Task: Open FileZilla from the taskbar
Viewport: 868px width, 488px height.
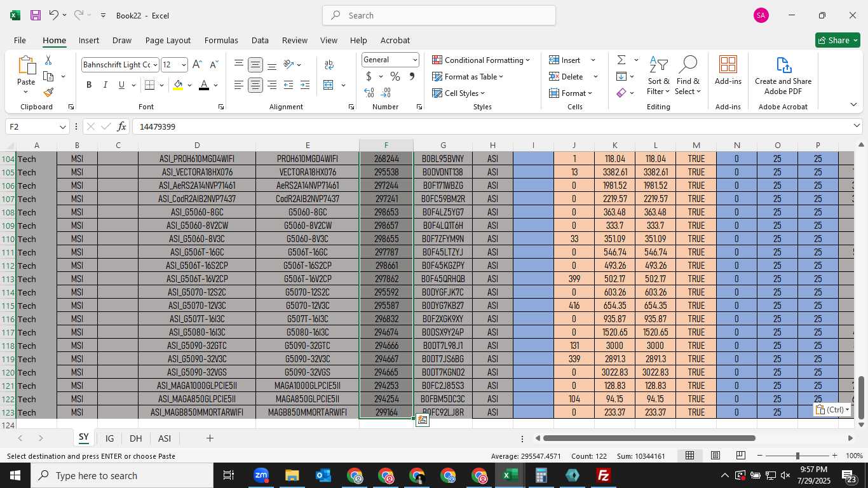Action: [604, 475]
